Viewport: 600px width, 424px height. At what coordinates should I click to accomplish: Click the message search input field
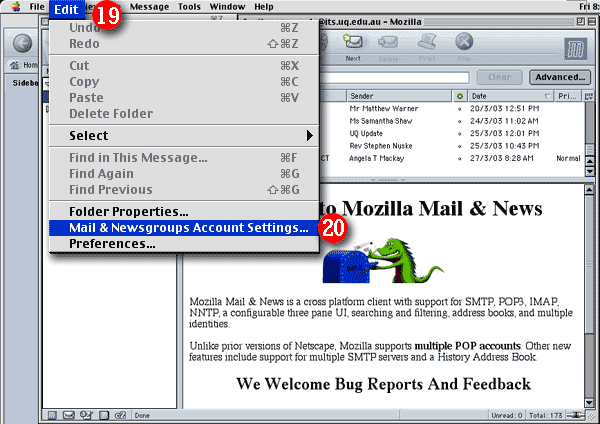[x=400, y=77]
